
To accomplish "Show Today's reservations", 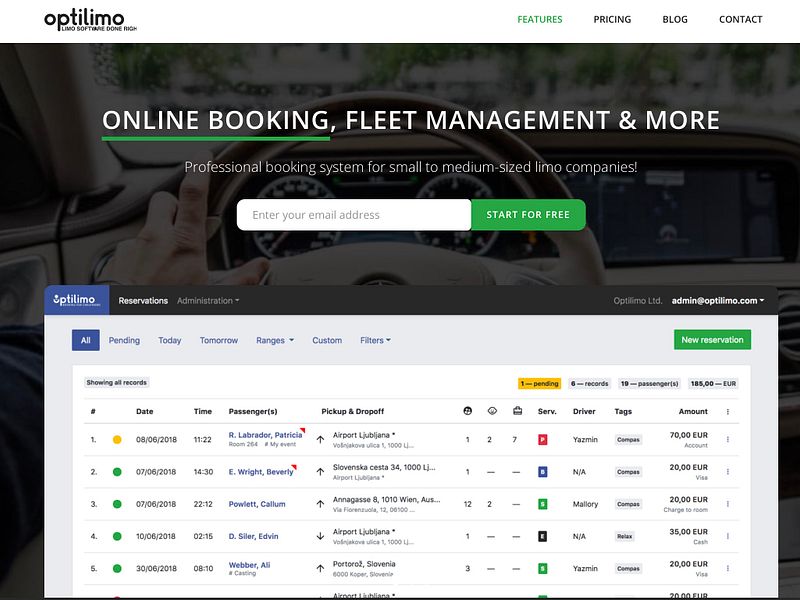I will (x=169, y=340).
